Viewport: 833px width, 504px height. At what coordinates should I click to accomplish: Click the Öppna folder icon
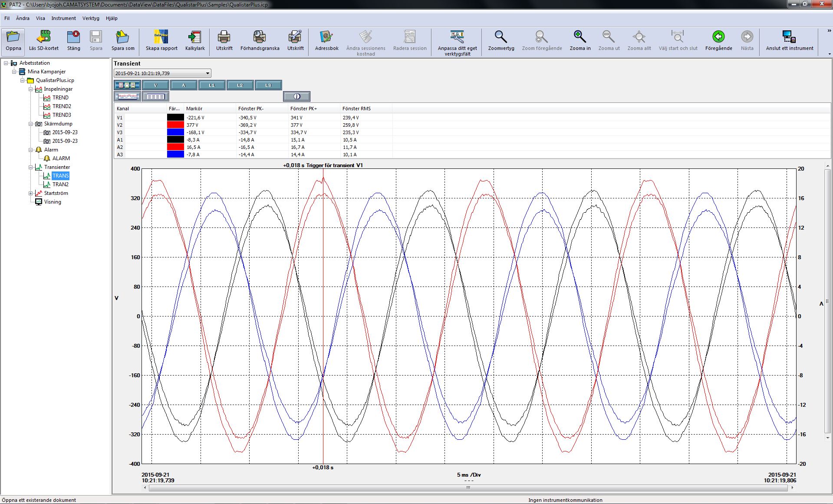[13, 37]
